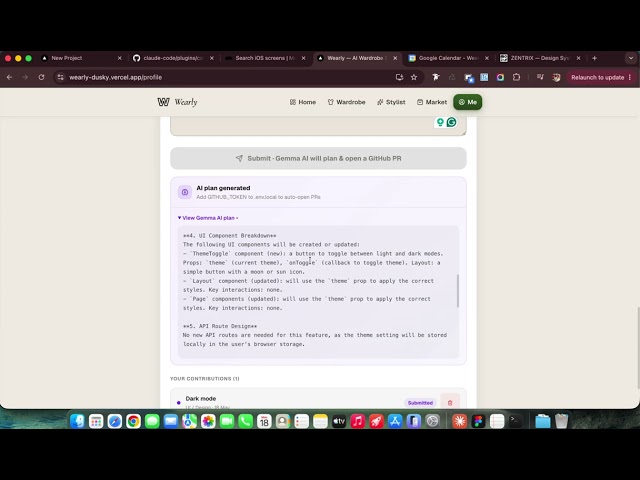Open the Chrome three-dot menu
The height and width of the screenshot is (480, 640).
(x=630, y=78)
